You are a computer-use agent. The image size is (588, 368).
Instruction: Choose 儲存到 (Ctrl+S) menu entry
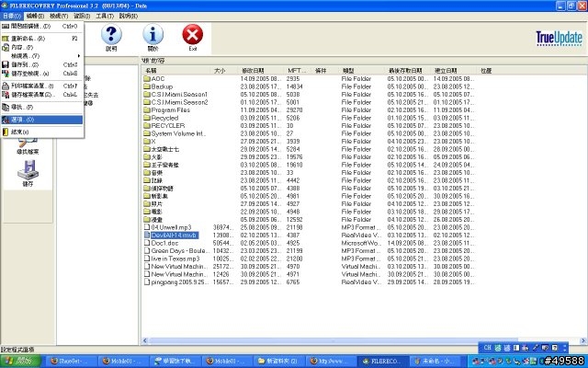[x=42, y=64]
